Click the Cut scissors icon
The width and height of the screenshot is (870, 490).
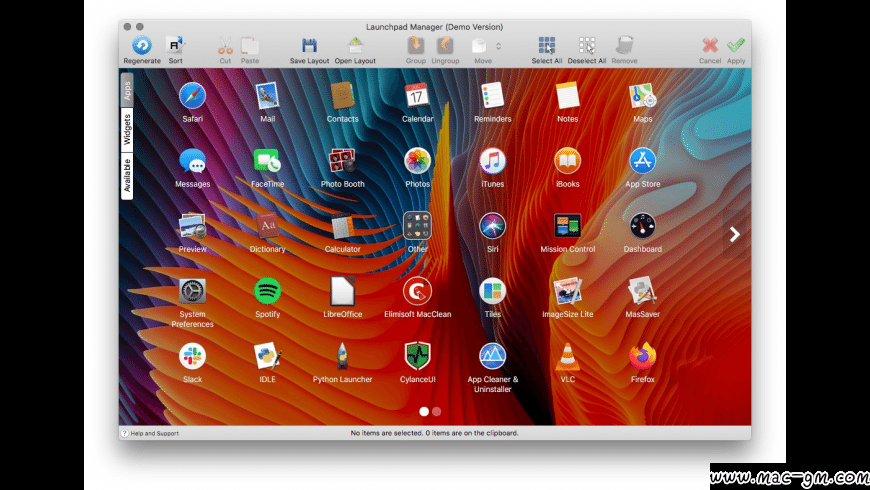click(x=225, y=46)
